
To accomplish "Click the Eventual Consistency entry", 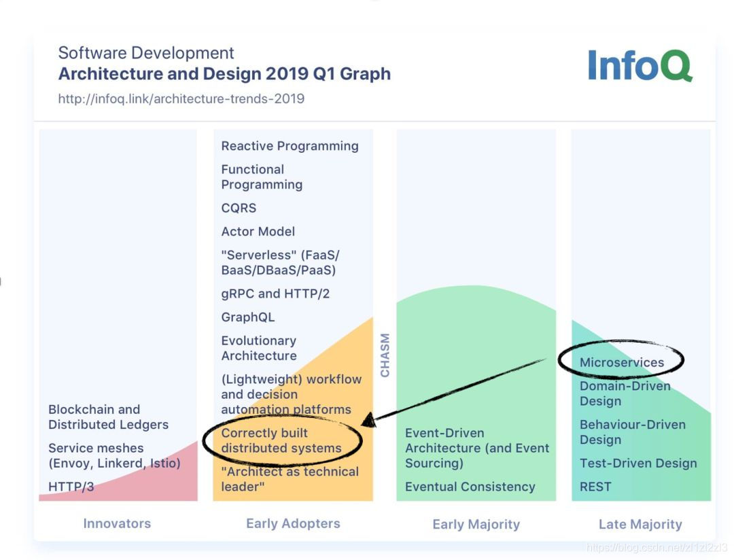I will click(470, 487).
